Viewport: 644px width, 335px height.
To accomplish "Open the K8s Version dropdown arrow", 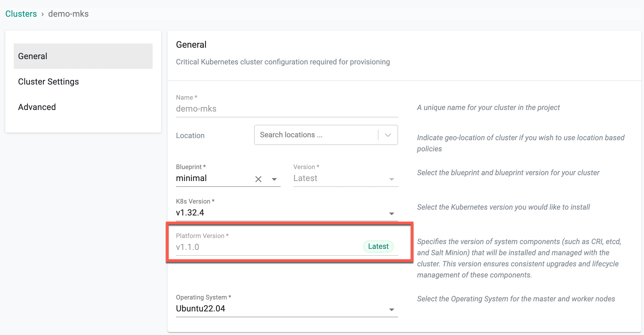I will (x=391, y=214).
